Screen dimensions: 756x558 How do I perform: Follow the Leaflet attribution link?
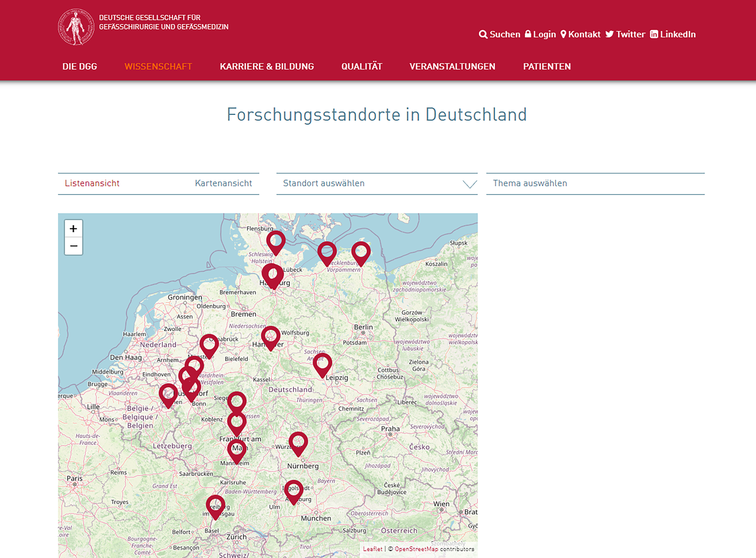(x=372, y=549)
